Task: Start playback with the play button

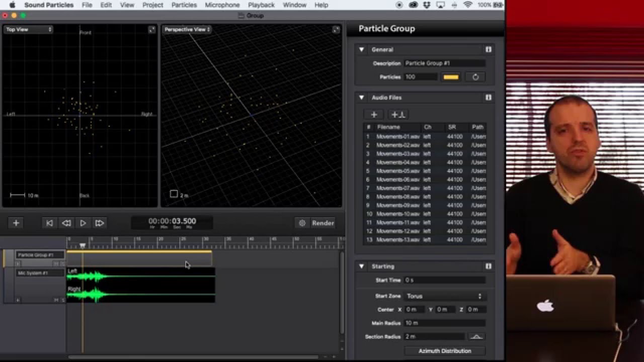Action: 83,223
